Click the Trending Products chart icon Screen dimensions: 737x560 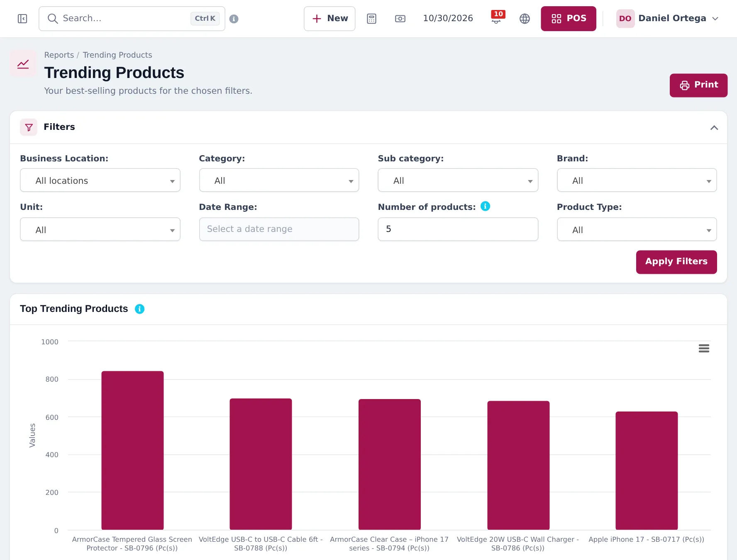(x=23, y=63)
